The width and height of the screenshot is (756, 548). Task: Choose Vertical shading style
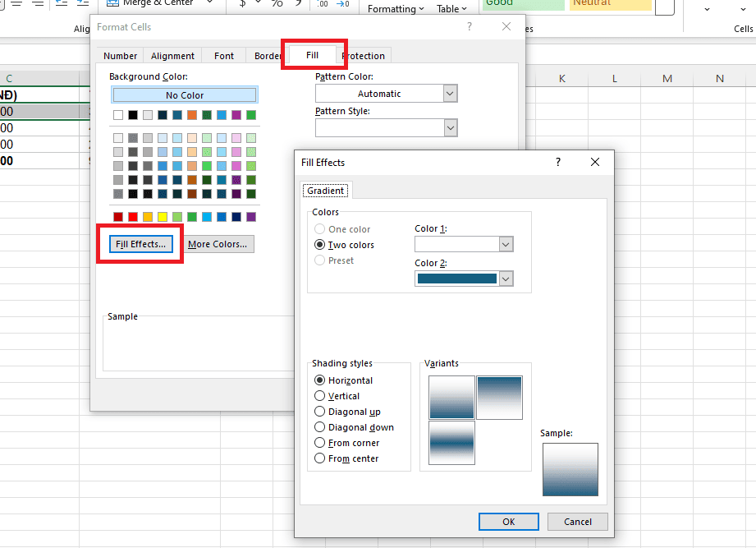(337, 396)
